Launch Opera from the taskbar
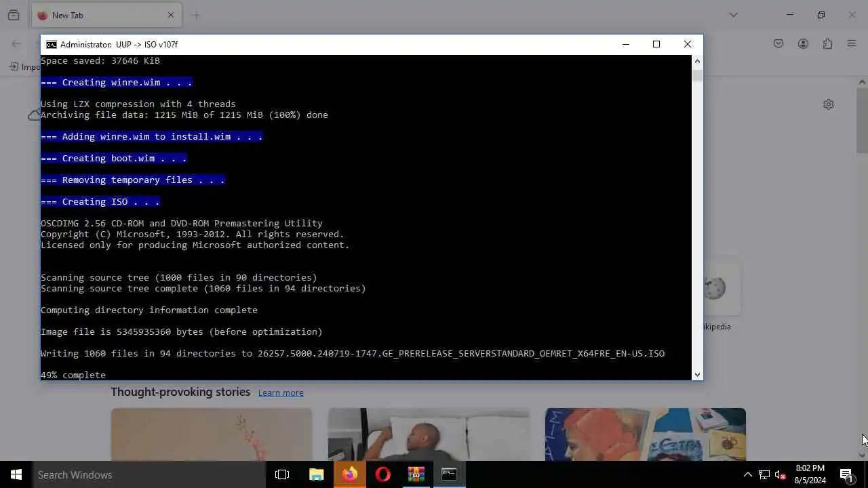Screen dimensions: 868x488 (382, 474)
